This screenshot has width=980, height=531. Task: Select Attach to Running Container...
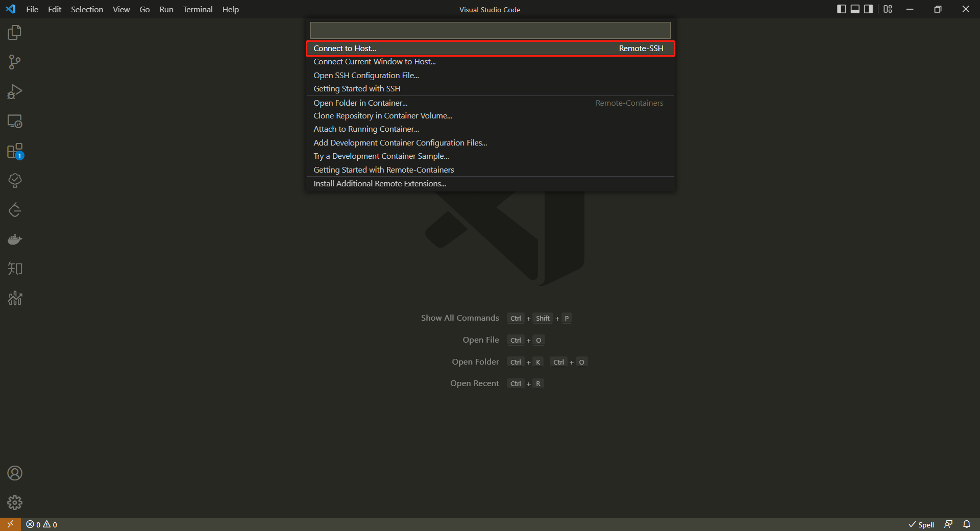click(x=366, y=129)
